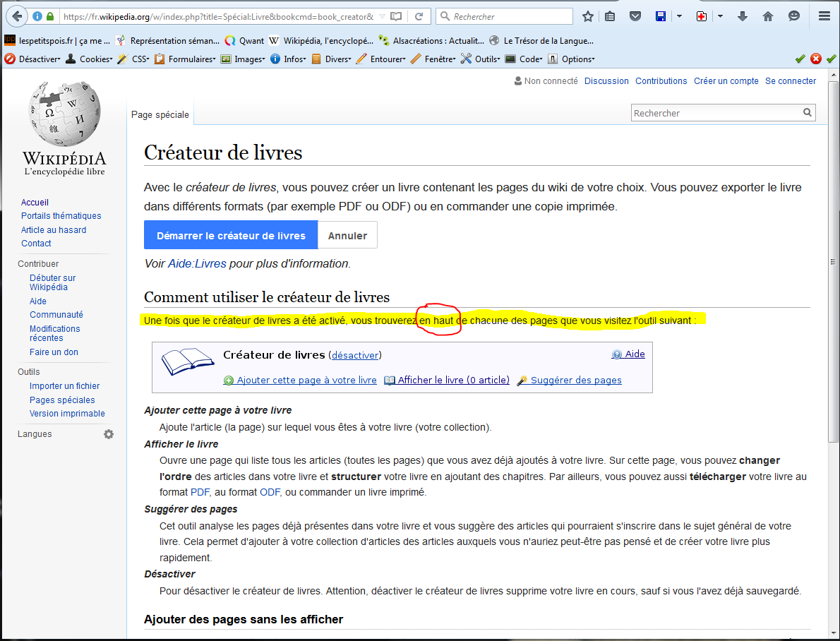This screenshot has width=840, height=641.
Task: Click the Langues settings gear icon
Action: (x=109, y=434)
